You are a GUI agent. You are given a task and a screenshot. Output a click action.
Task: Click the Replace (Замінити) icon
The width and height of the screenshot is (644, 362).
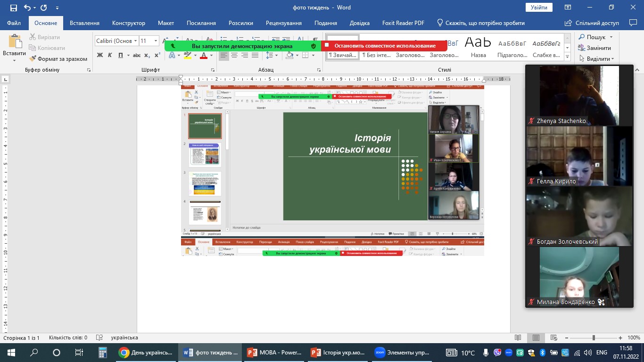click(x=581, y=48)
